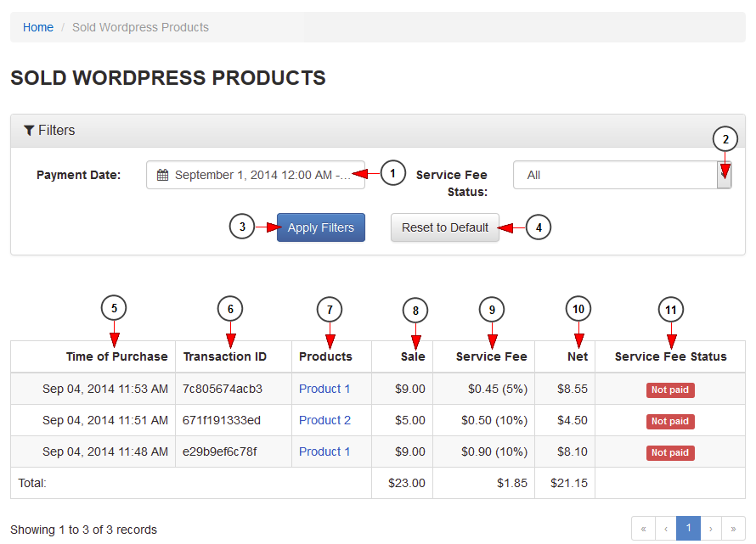756x544 pixels.
Task: Click the Reset to Default button
Action: click(445, 227)
